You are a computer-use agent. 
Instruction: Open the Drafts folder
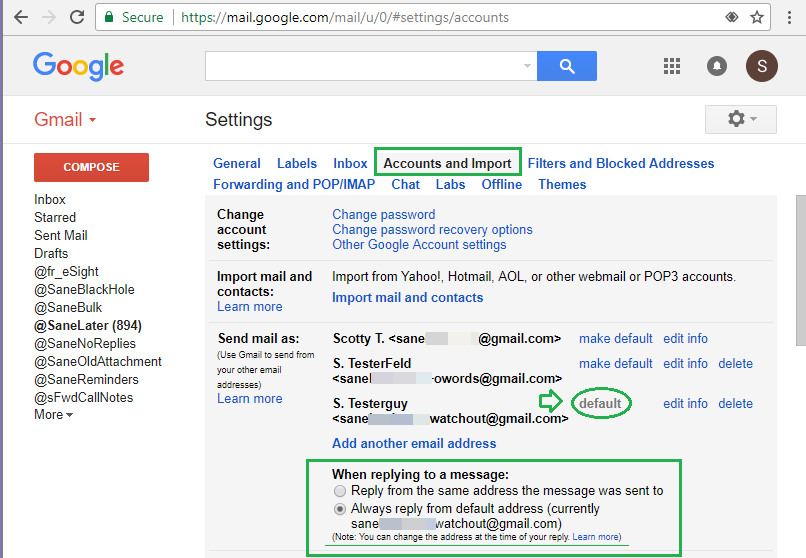(51, 253)
